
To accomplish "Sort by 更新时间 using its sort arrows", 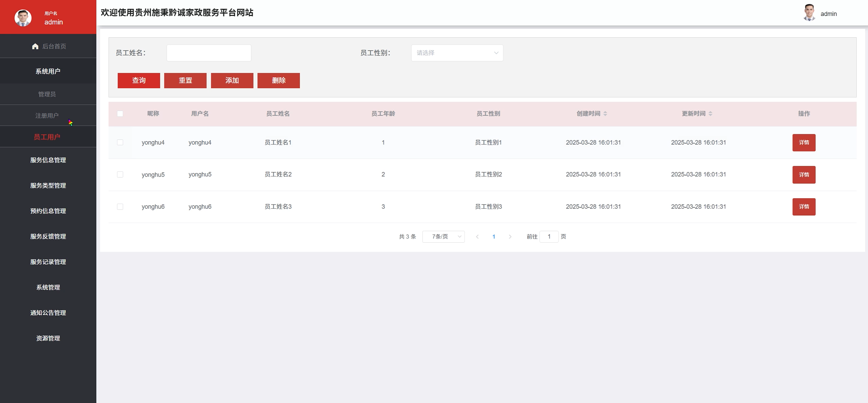I will tap(710, 114).
